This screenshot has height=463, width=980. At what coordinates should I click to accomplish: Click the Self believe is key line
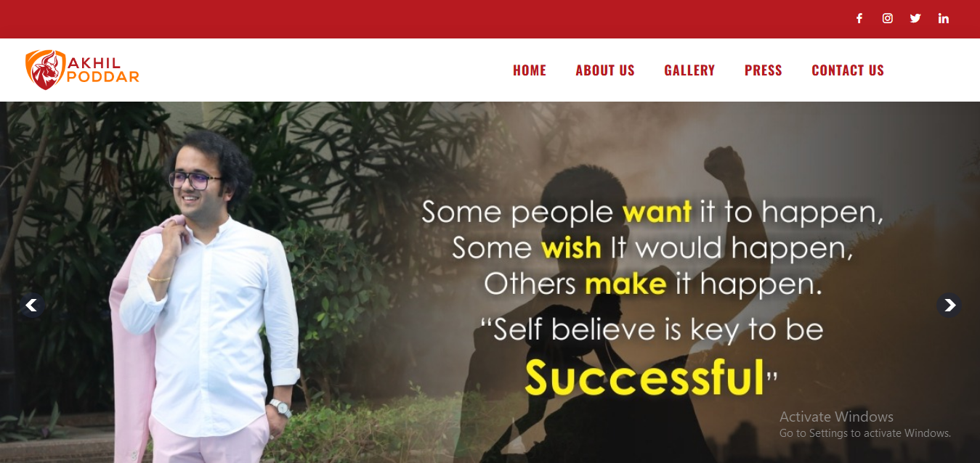click(652, 329)
